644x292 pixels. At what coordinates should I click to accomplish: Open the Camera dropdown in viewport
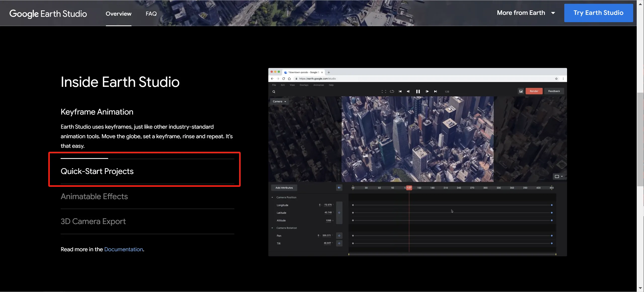[279, 101]
